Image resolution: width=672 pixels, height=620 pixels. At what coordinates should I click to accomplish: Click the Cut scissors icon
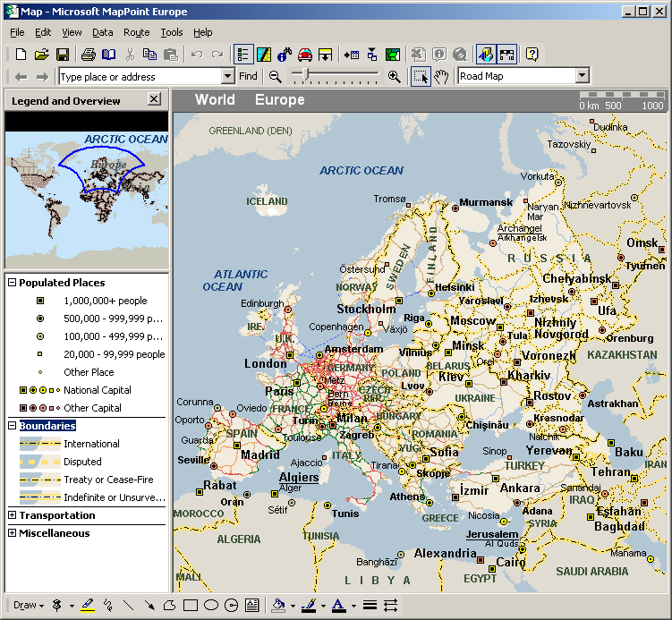coord(130,55)
